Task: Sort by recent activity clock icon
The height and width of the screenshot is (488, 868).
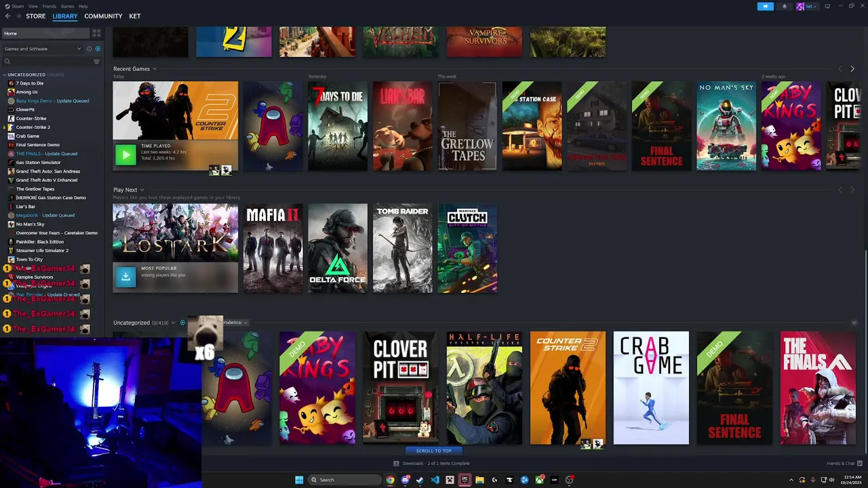Action: [x=89, y=49]
